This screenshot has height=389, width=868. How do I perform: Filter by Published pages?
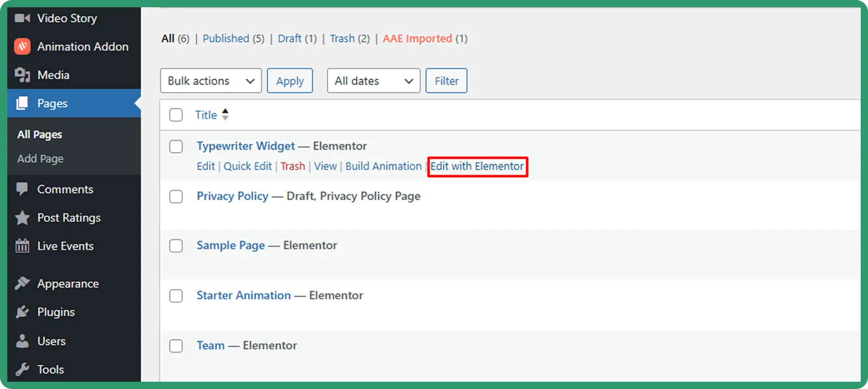point(226,38)
